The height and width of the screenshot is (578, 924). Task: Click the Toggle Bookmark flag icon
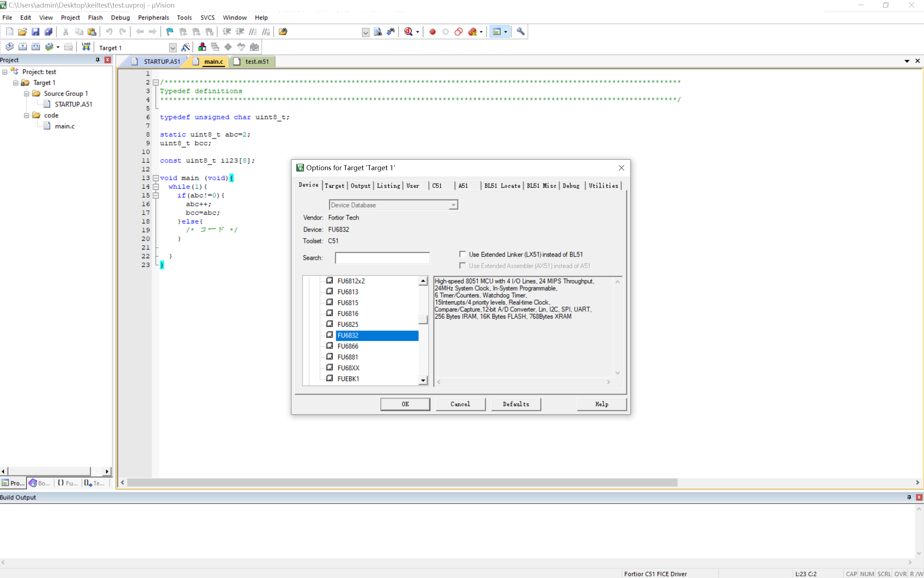click(170, 32)
